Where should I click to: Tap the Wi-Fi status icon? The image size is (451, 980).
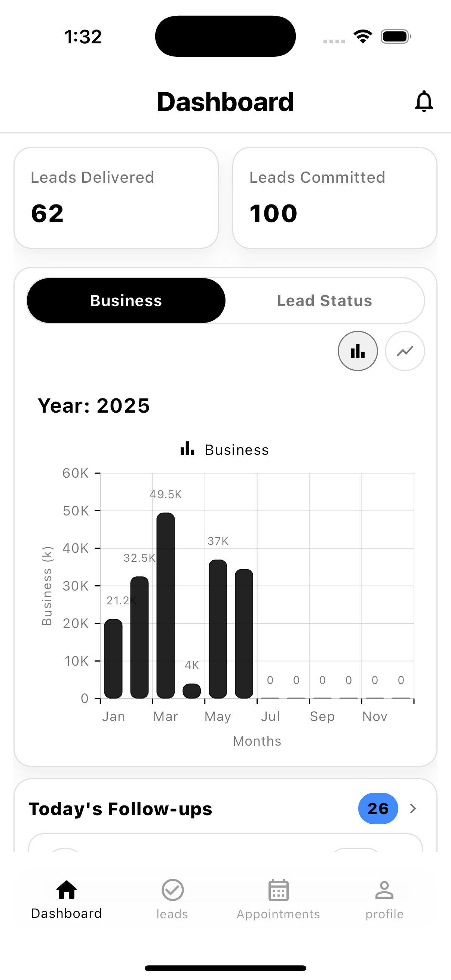click(x=363, y=37)
